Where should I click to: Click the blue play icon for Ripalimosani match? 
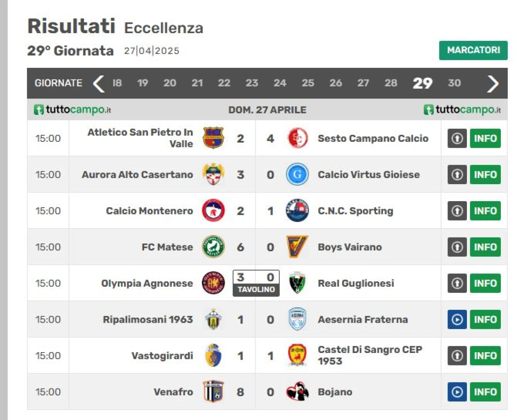click(x=457, y=319)
